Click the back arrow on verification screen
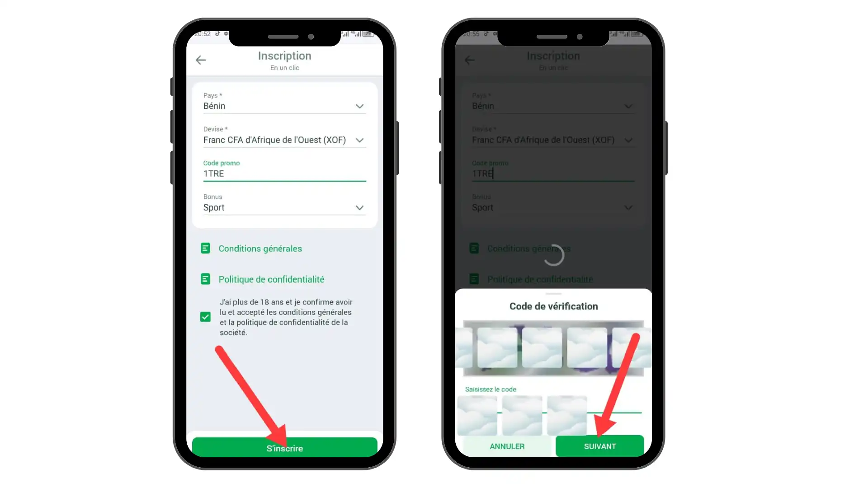 click(470, 60)
